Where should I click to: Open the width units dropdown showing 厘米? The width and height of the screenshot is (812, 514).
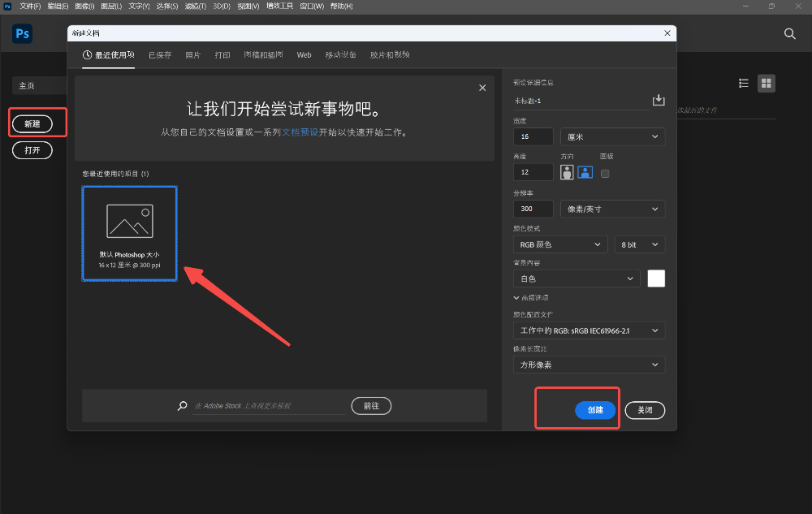click(x=612, y=136)
